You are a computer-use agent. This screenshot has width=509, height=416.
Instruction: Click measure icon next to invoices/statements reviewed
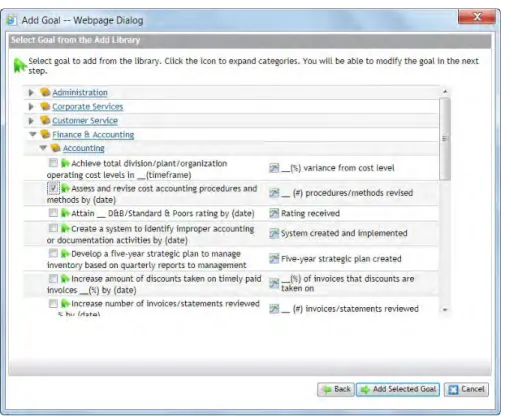click(274, 309)
